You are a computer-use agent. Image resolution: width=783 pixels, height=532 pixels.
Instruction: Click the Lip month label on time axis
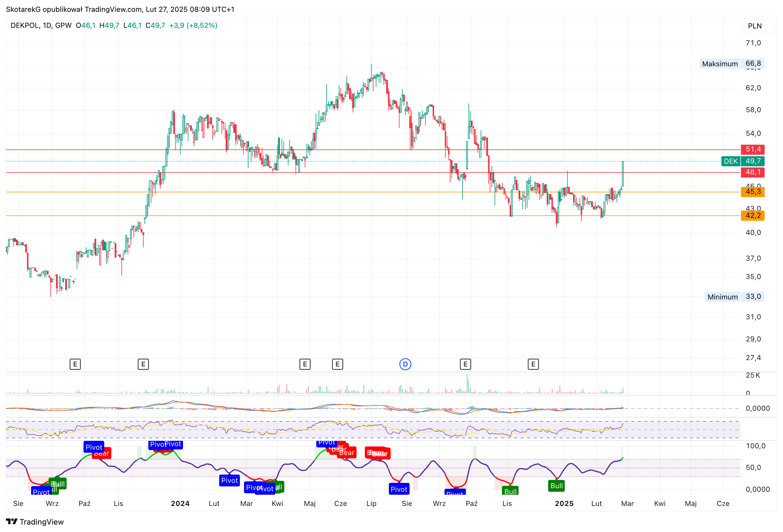(371, 503)
